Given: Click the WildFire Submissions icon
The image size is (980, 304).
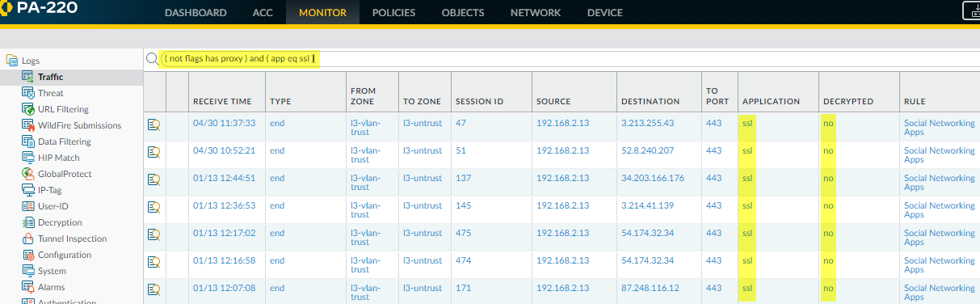Looking at the screenshot, I should 28,125.
